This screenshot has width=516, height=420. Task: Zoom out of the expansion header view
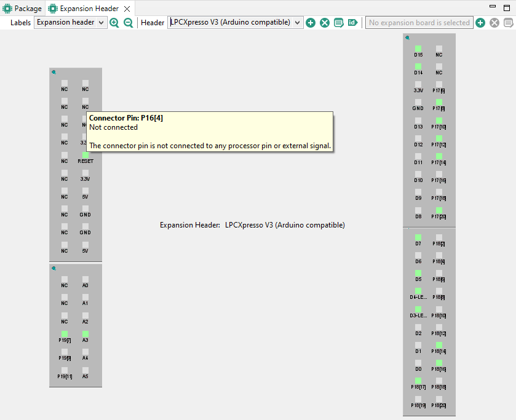[129, 23]
